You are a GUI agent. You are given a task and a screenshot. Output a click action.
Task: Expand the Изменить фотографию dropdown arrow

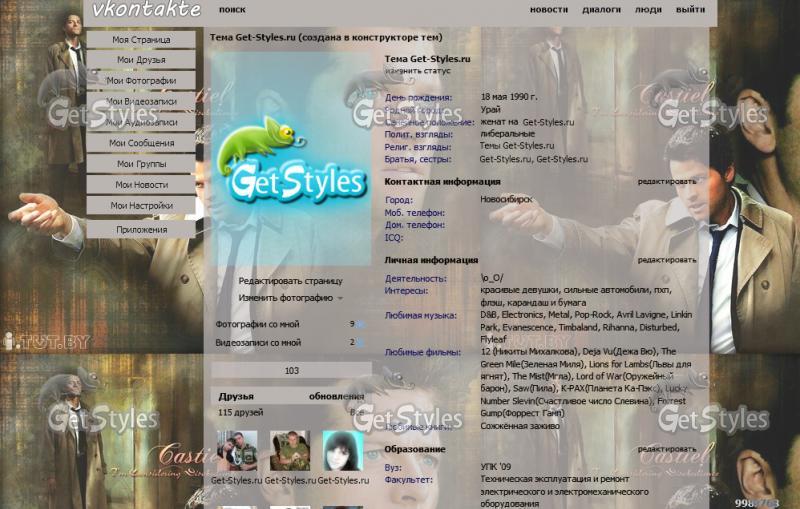coord(340,298)
